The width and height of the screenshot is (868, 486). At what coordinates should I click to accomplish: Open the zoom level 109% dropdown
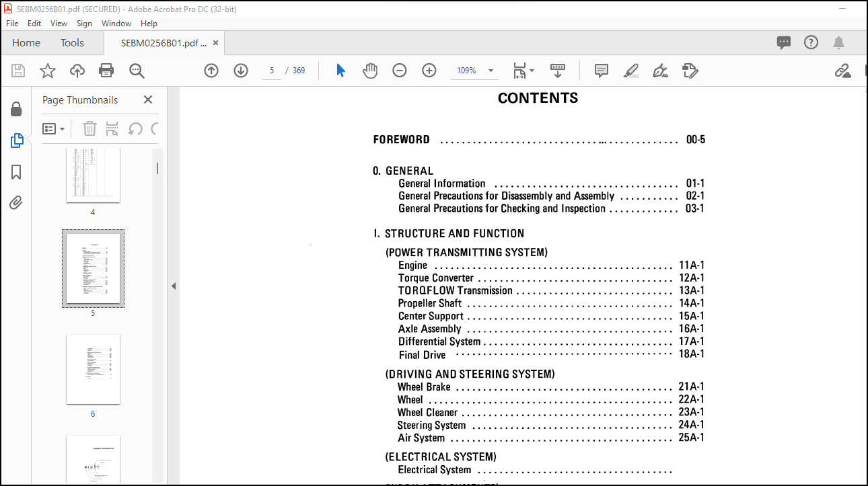(491, 71)
